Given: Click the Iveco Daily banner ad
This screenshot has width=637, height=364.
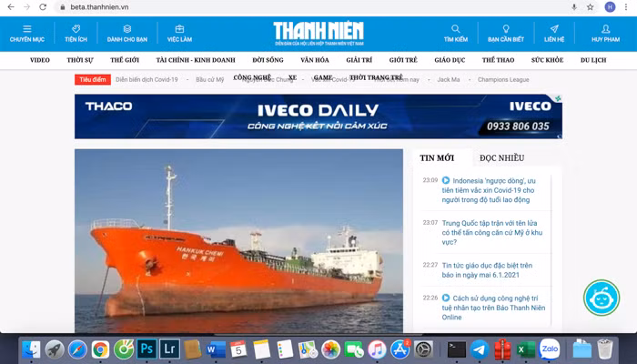Looking at the screenshot, I should (318, 116).
